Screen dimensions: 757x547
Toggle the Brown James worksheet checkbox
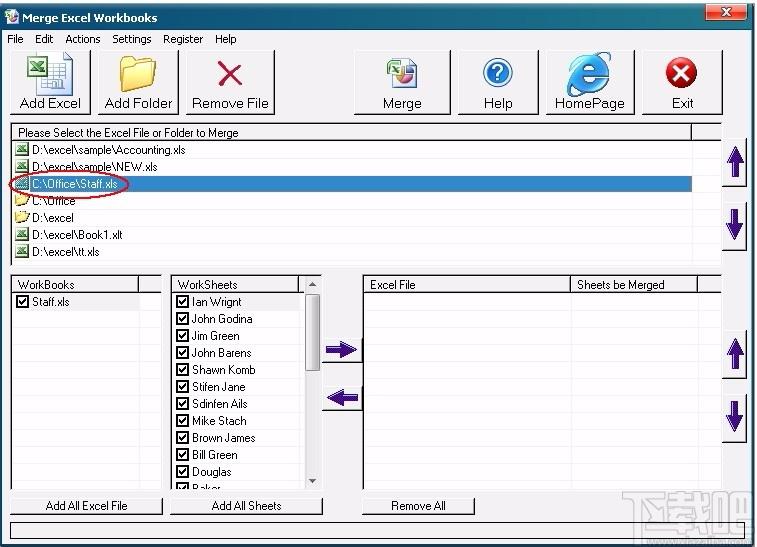pos(182,438)
